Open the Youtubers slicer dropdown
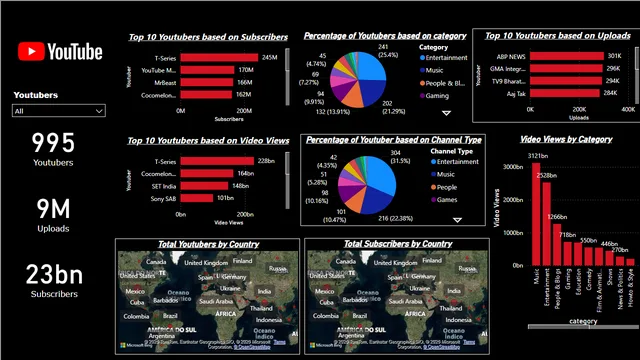The height and width of the screenshot is (360, 640). [59, 111]
